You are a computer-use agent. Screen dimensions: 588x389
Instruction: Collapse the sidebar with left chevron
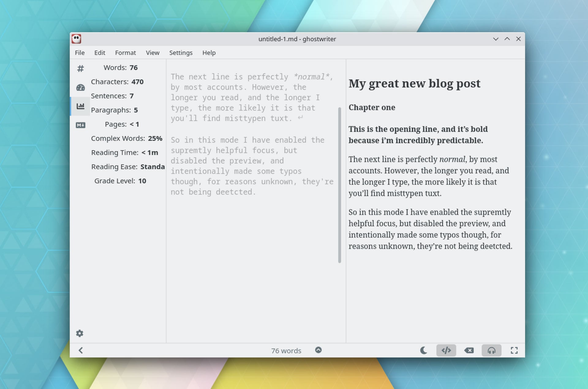pyautogui.click(x=81, y=350)
